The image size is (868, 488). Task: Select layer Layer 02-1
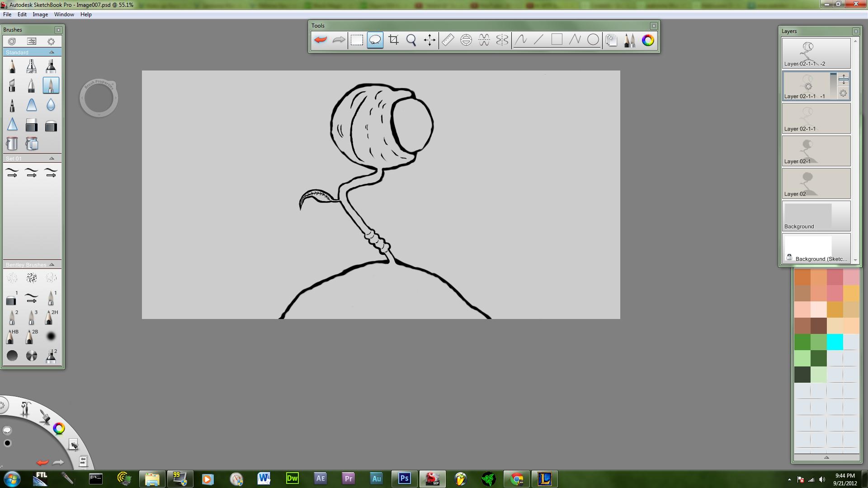[816, 151]
